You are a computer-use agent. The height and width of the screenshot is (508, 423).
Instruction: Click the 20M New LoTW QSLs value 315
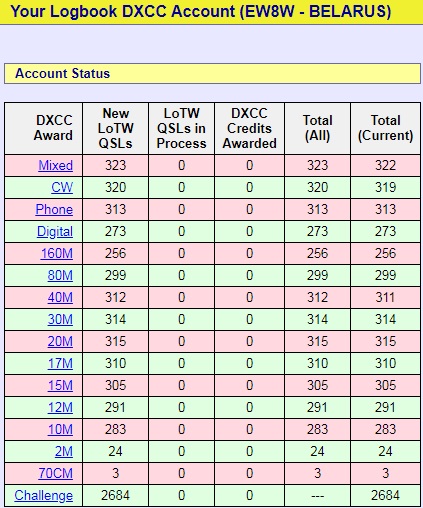115,341
